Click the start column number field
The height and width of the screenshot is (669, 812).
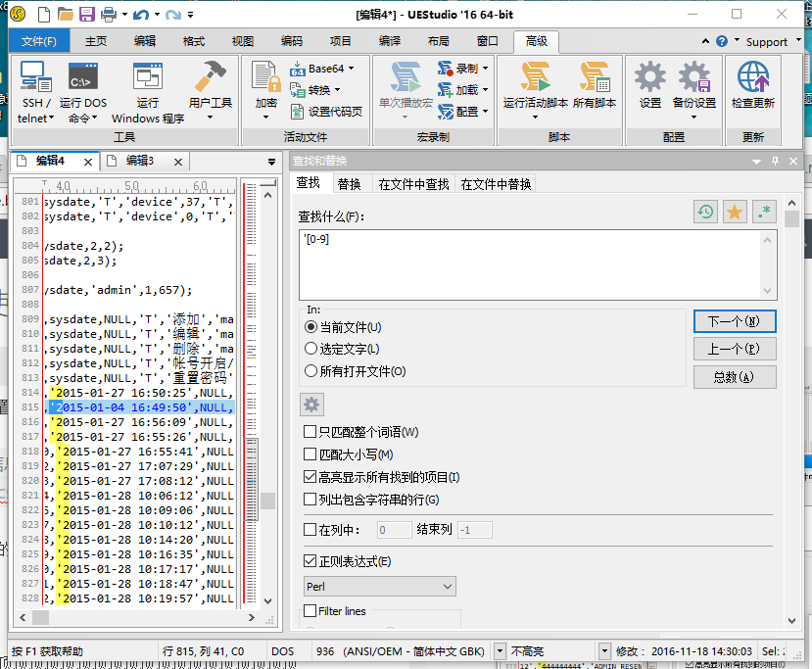point(394,530)
